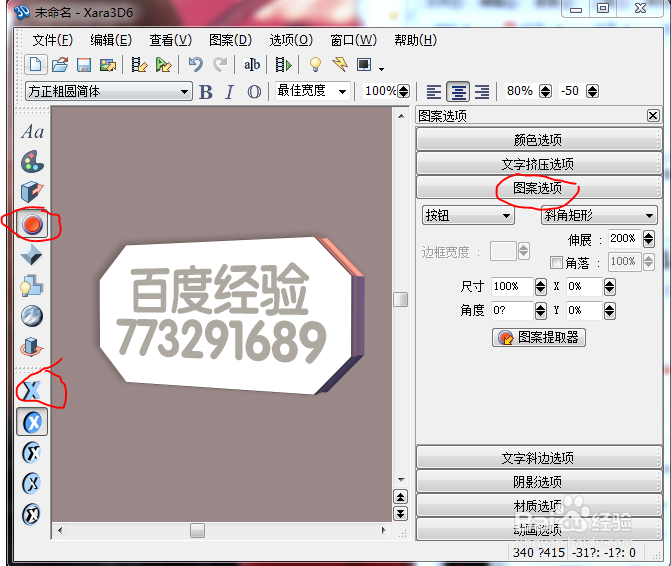Set center text alignment
This screenshot has height=566, width=671.
click(458, 92)
